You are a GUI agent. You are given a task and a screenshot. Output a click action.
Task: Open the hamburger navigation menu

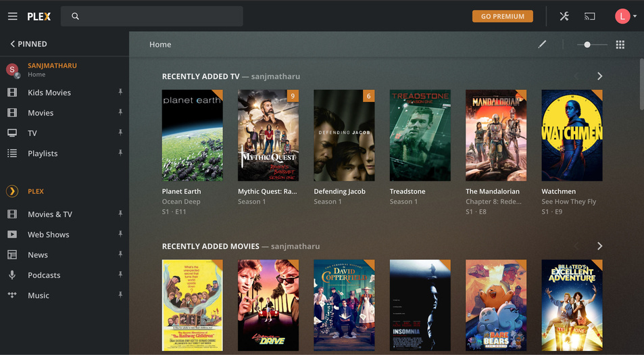click(x=13, y=16)
